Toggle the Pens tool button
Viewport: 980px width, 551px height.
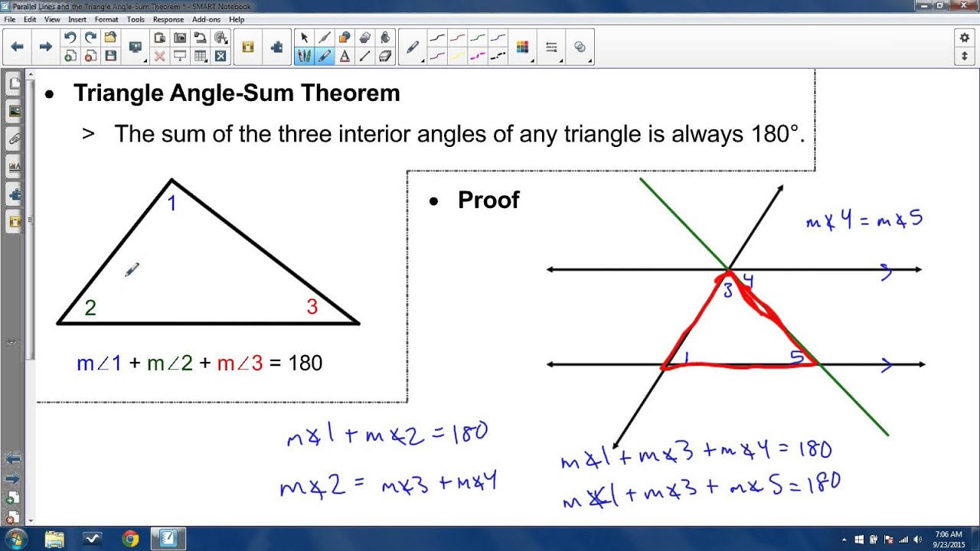pos(304,56)
